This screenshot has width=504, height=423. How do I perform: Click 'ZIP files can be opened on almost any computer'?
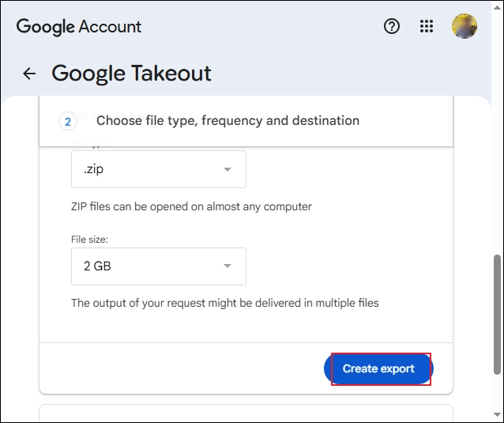click(191, 206)
